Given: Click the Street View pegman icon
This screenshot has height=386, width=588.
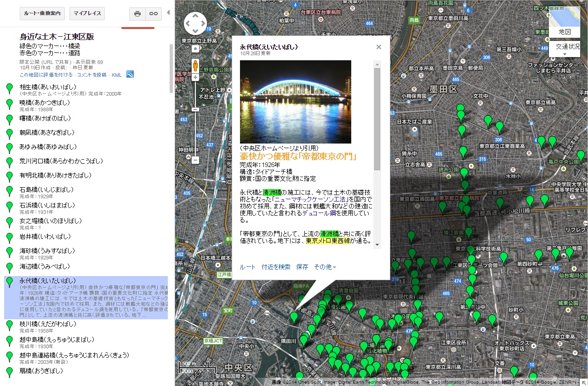Looking at the screenshot, I should coord(195,65).
